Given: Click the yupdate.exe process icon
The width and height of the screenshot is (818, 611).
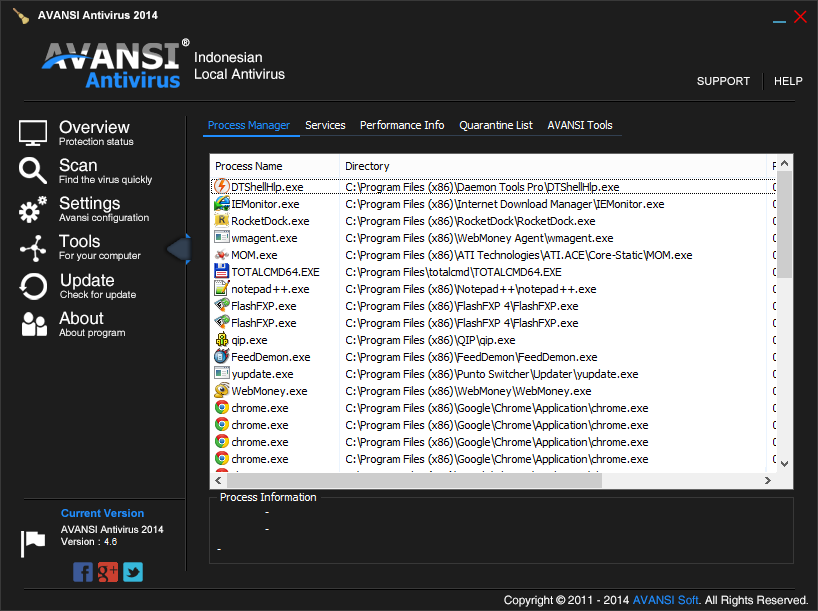Looking at the screenshot, I should (222, 374).
